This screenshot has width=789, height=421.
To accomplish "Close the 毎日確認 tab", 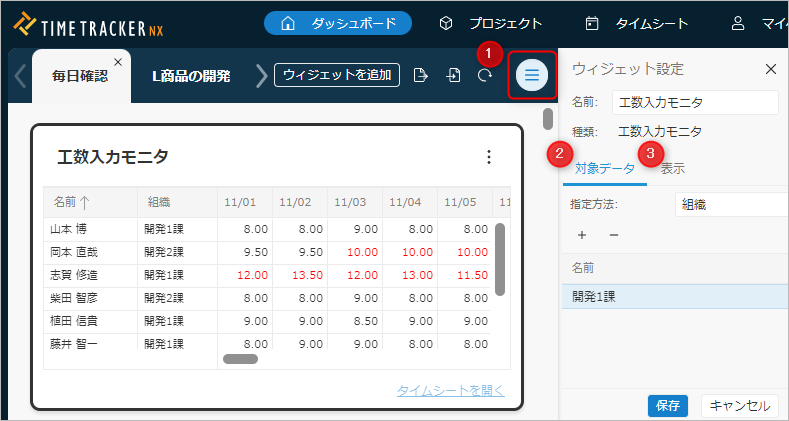I will 118,62.
